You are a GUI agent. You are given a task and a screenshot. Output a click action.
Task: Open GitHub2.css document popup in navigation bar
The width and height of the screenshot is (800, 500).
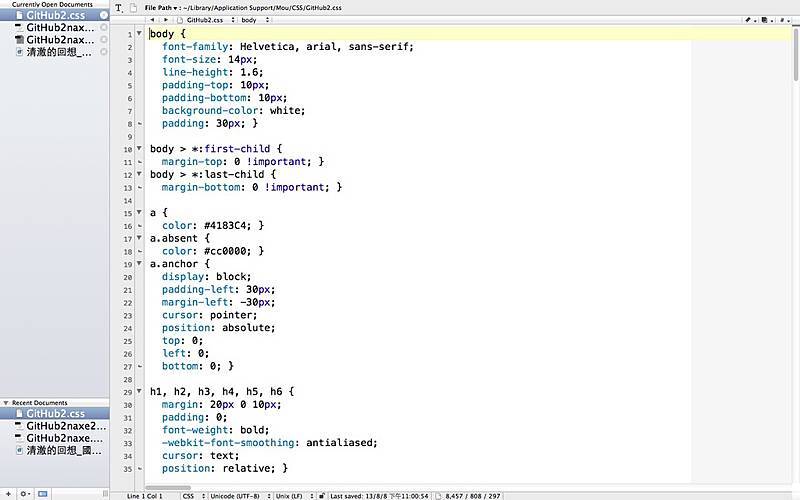tap(207, 20)
